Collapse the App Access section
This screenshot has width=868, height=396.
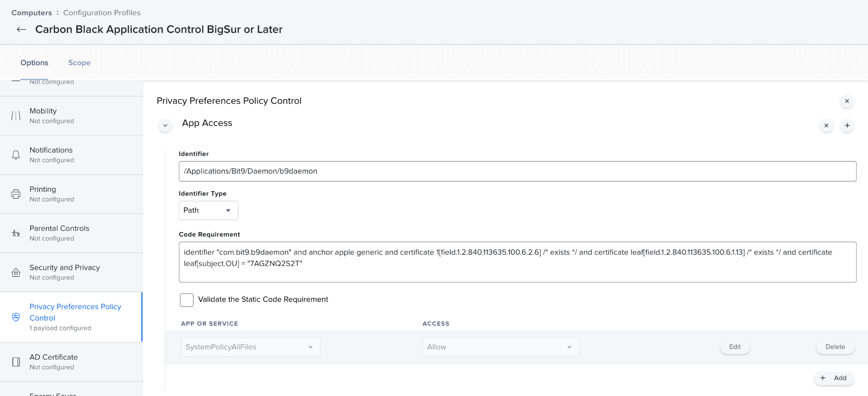165,125
